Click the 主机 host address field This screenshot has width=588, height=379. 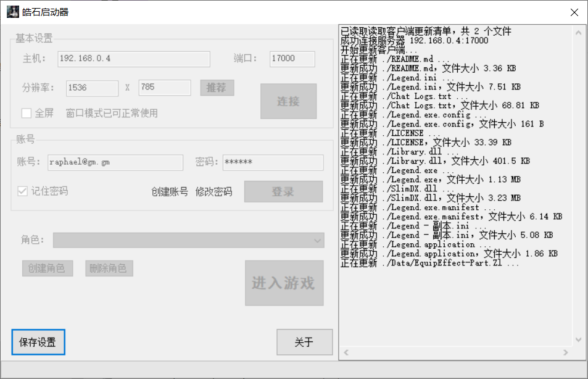click(133, 59)
